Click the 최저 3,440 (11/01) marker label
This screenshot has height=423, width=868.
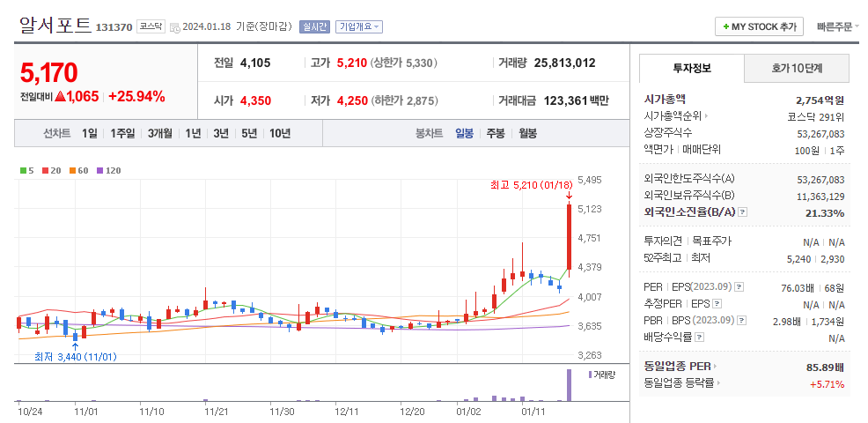[76, 357]
